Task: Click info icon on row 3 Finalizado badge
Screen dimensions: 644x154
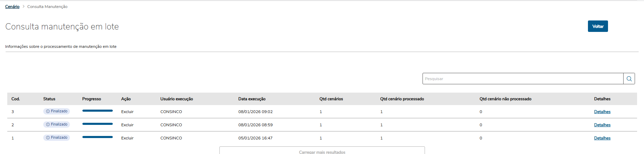Action: 48,111
